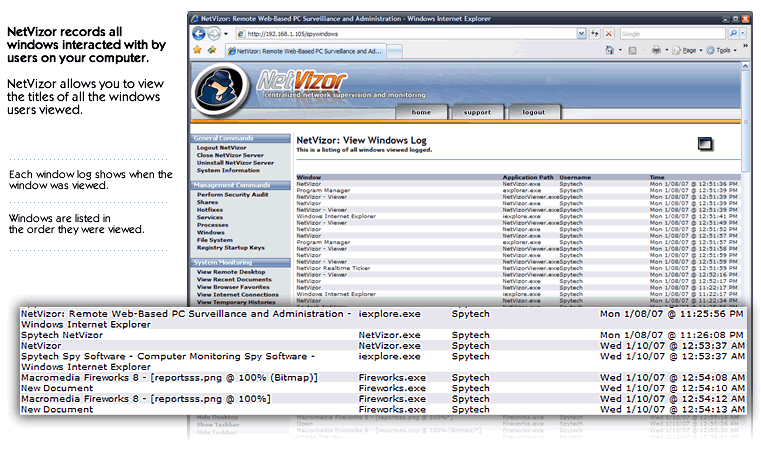Click the Add to Favorites icon
Viewport: 761px width, 449px height.
click(x=211, y=49)
